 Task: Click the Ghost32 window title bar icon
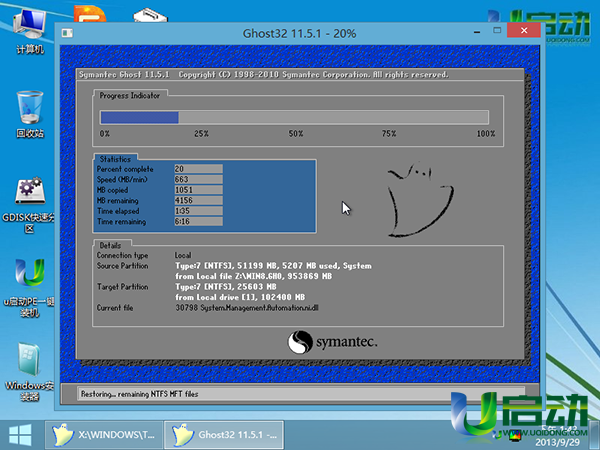tap(67, 33)
